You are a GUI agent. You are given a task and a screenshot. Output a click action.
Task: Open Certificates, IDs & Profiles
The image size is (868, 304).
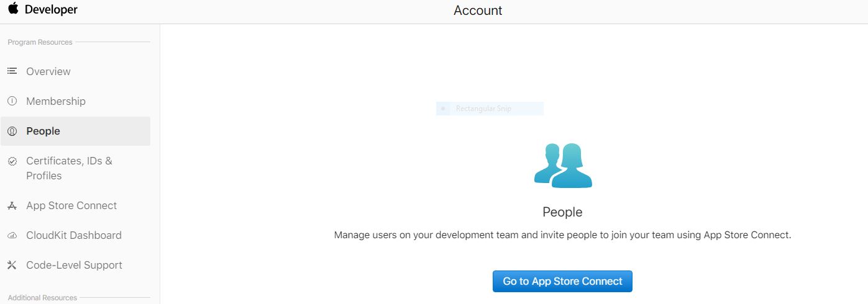pyautogui.click(x=69, y=168)
